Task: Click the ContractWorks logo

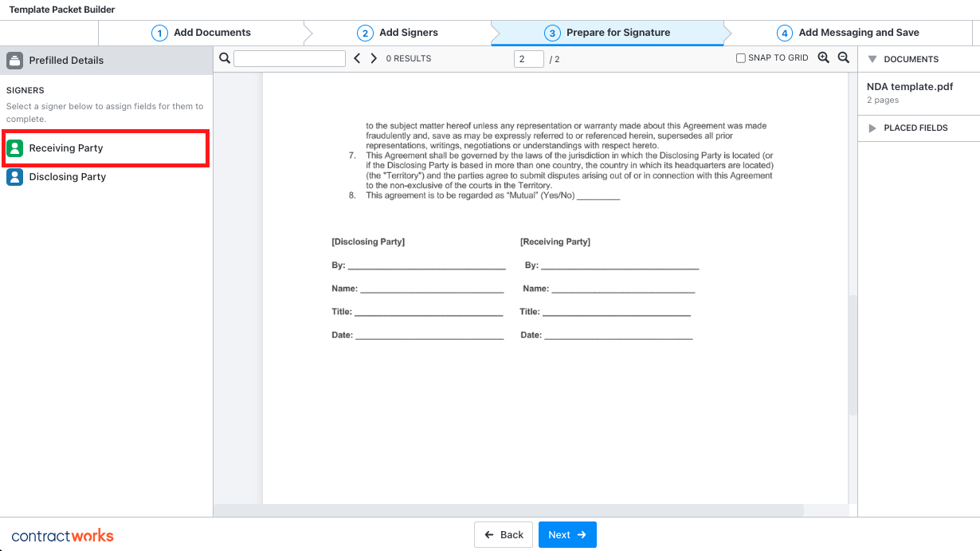Action: [x=62, y=535]
